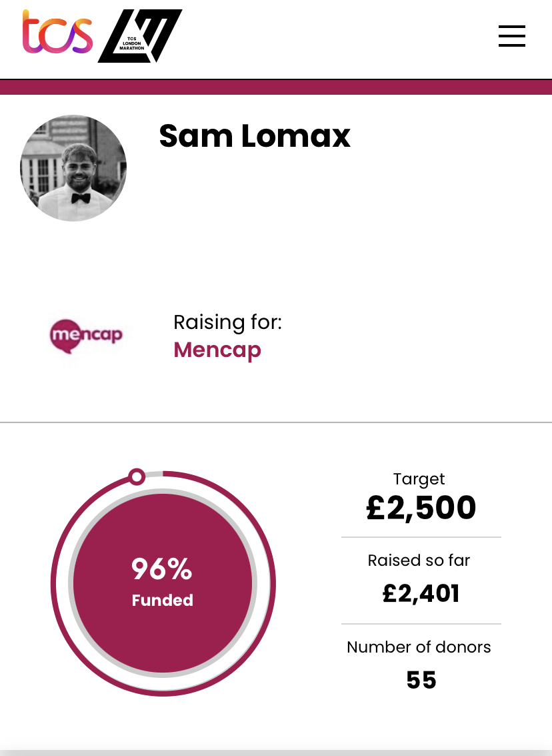
Task: Open the Mencap charity link
Action: (217, 350)
